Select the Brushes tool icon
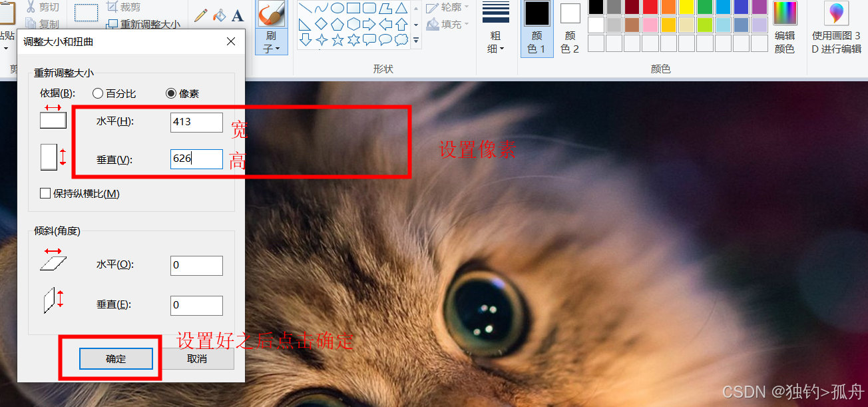The image size is (868, 407). [x=271, y=13]
